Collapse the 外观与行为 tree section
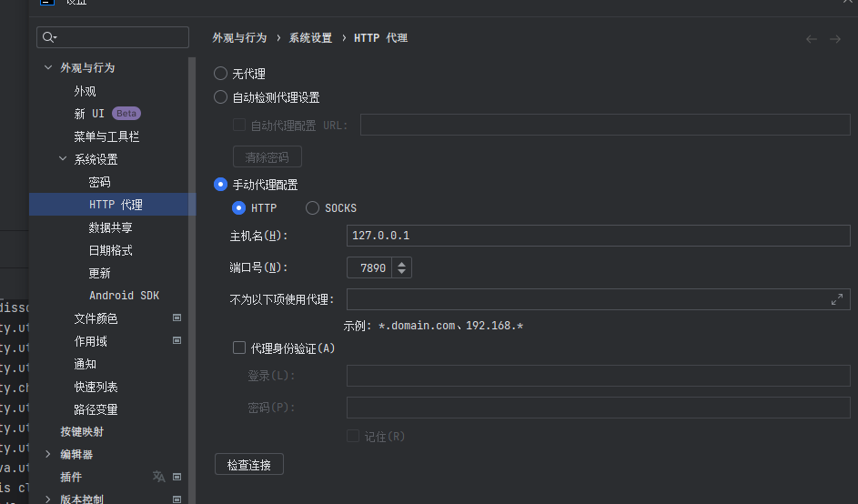This screenshot has width=858, height=504. tap(48, 67)
